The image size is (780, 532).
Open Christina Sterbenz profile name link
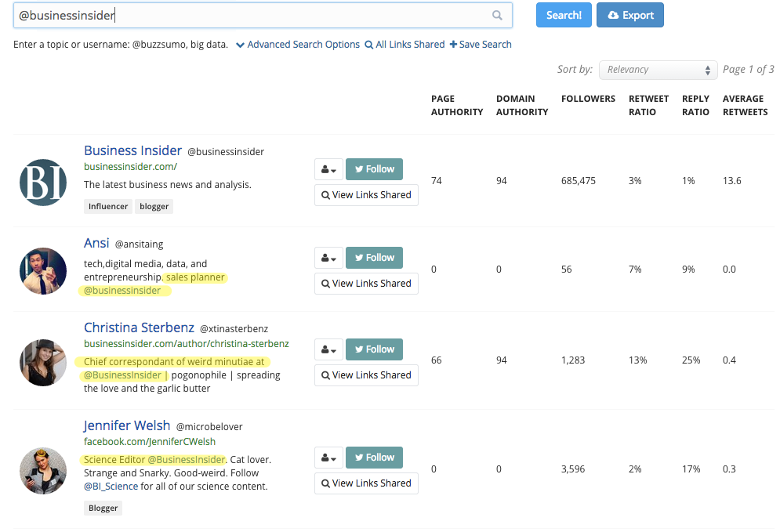click(139, 328)
